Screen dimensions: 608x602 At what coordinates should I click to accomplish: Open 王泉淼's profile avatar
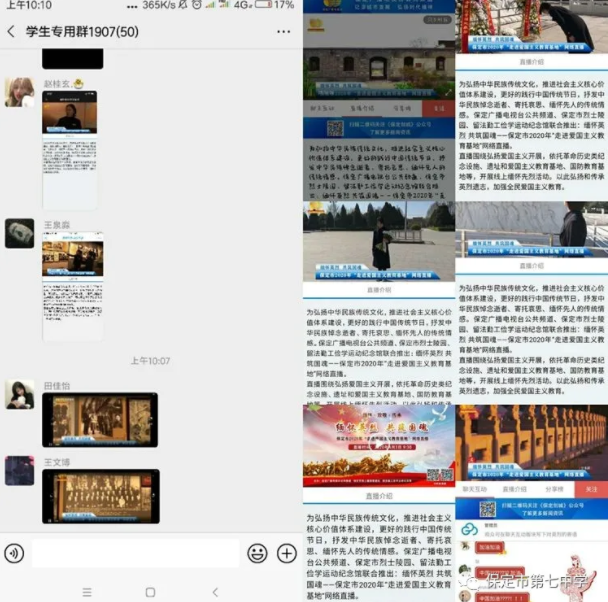[x=19, y=233]
